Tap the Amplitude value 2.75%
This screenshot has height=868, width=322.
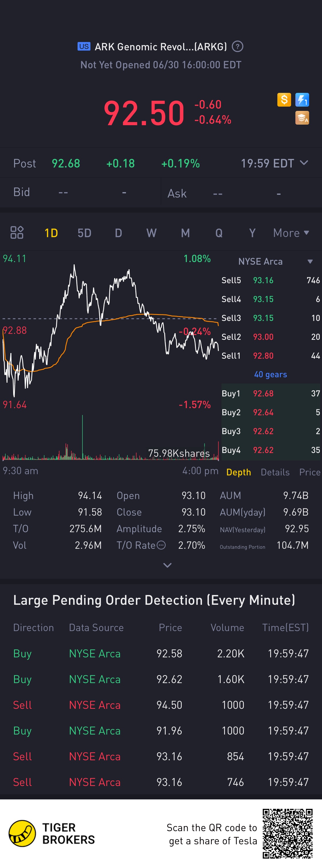192,529
